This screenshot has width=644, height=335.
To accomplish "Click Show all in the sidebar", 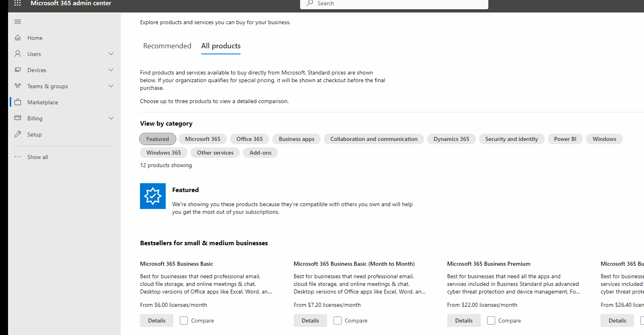I will 64,157.
